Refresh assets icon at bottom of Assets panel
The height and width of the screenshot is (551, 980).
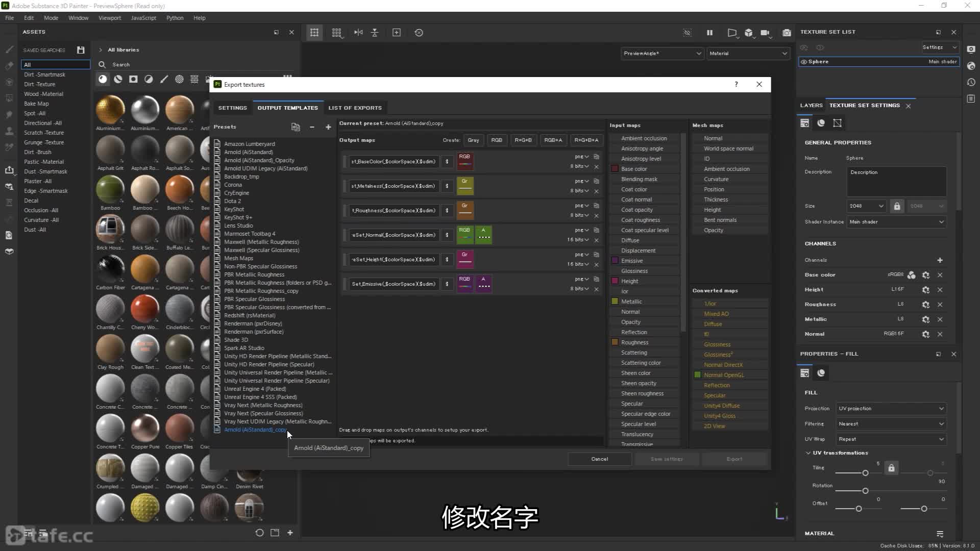click(x=259, y=533)
